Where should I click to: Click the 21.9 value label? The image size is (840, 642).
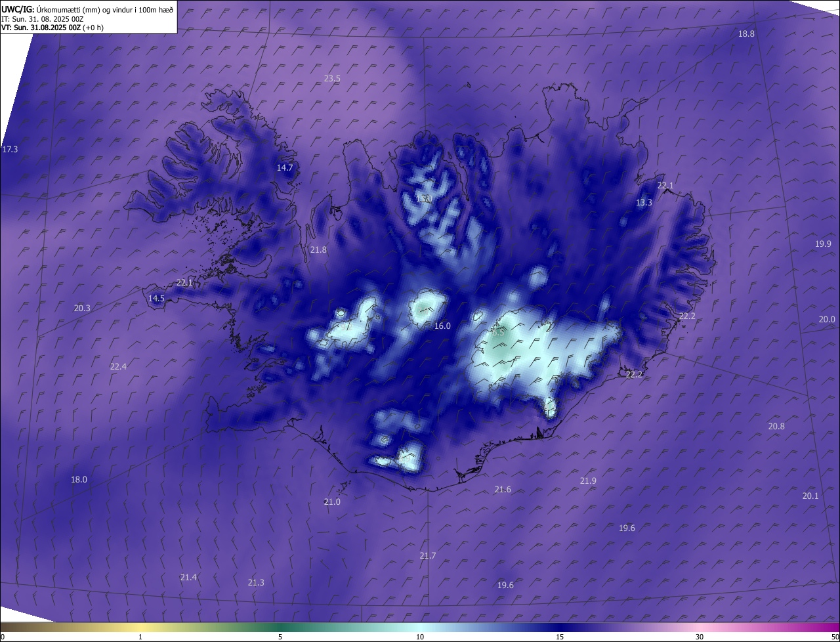pos(588,481)
